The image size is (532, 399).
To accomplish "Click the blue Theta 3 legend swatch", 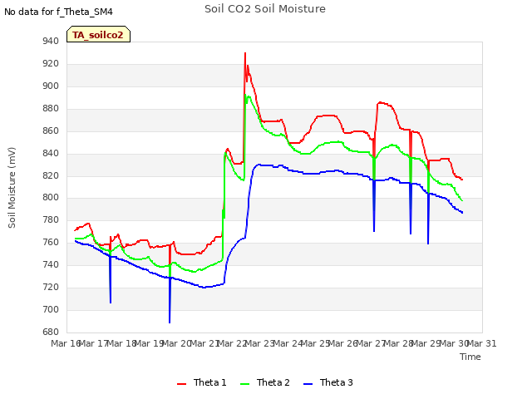I will click(308, 384).
